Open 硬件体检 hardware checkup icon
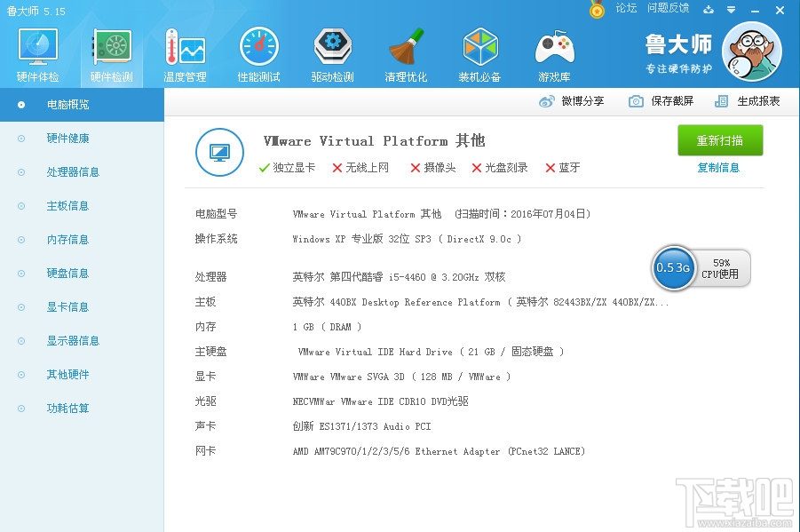800x532 pixels. 38,47
